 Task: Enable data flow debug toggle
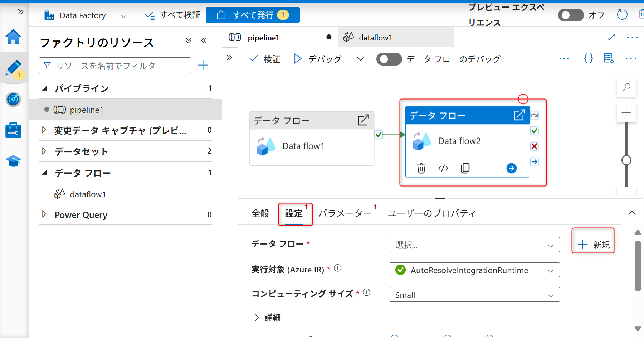(x=389, y=59)
